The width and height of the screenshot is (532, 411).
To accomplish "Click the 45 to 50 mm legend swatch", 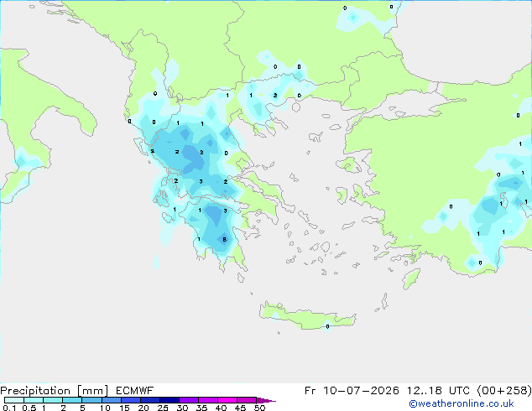I will [247, 400].
